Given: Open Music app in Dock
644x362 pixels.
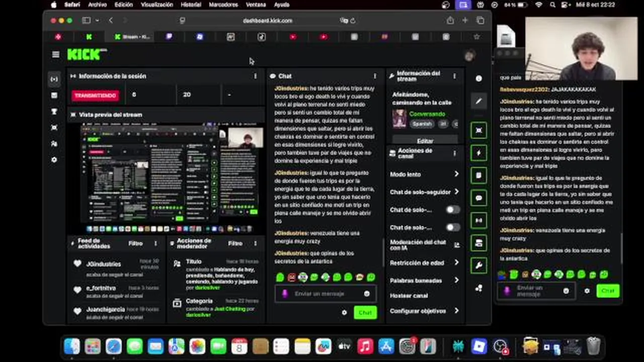Looking at the screenshot, I should (365, 346).
